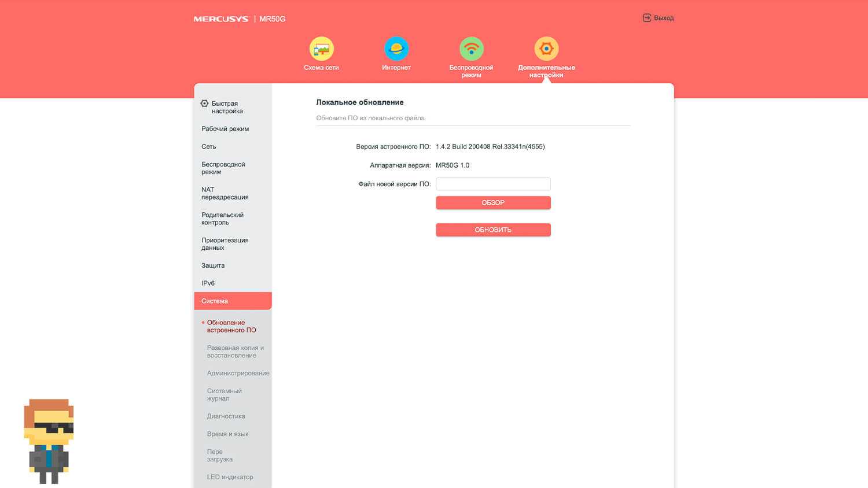Viewport: 868px width, 488px height.
Task: Open LED индикатор settings
Action: 230,477
